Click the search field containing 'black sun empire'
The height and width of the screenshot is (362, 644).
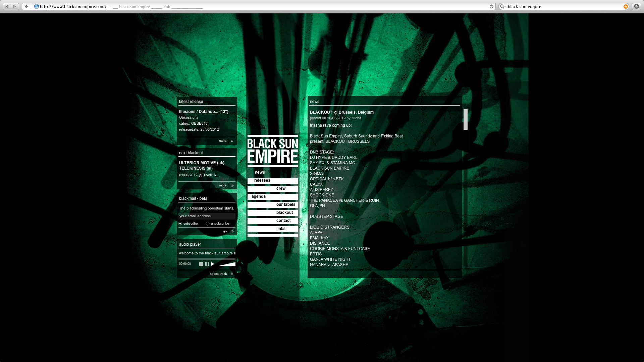[563, 6]
